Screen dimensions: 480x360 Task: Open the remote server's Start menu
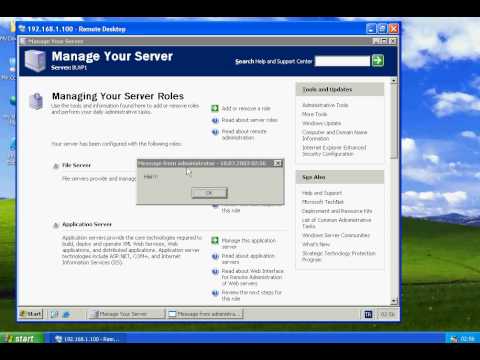click(31, 314)
